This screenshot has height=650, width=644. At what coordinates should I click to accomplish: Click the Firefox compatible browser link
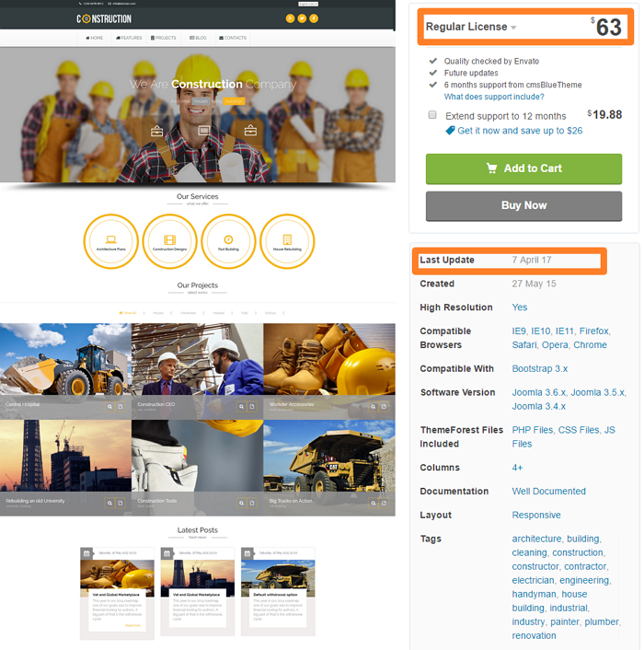(x=594, y=331)
